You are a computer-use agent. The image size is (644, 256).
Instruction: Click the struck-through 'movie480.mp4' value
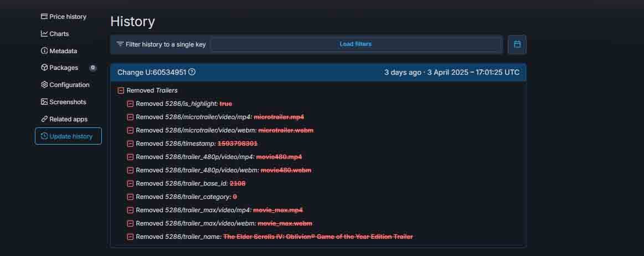pos(279,157)
